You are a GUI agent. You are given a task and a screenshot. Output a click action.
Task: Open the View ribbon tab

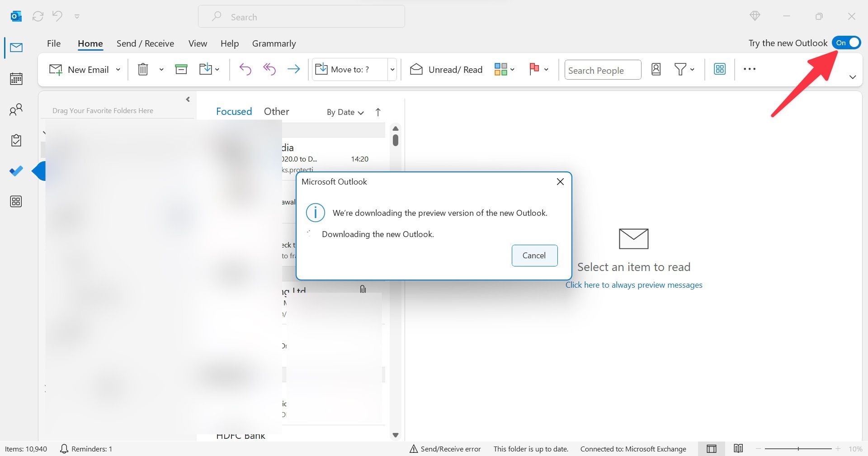(x=198, y=43)
